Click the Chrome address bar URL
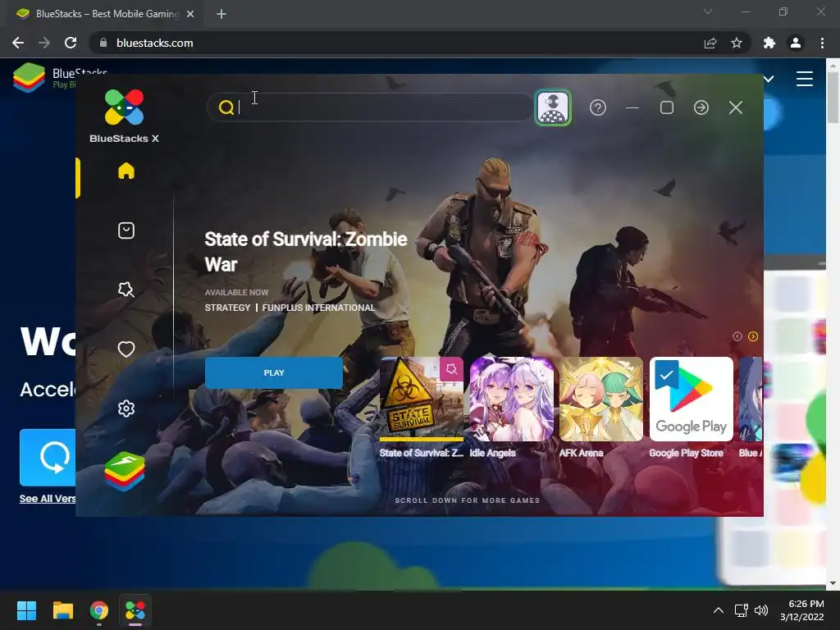840x630 pixels. (x=155, y=43)
